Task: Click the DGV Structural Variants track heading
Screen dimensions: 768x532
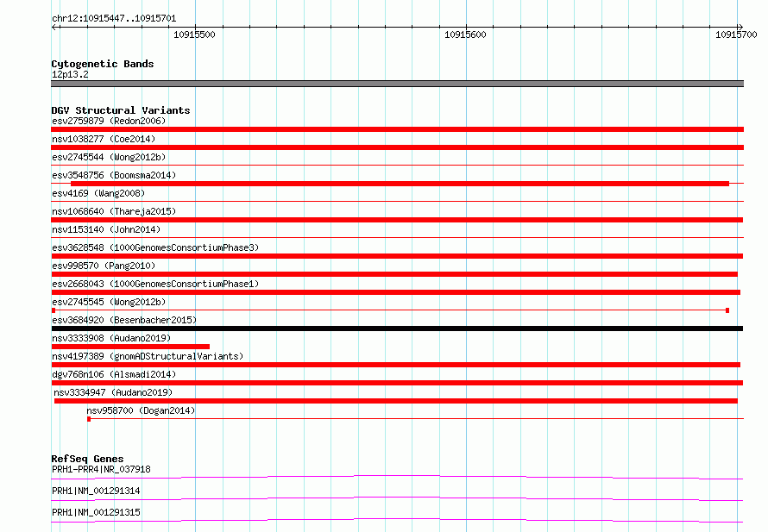Action: (x=121, y=110)
